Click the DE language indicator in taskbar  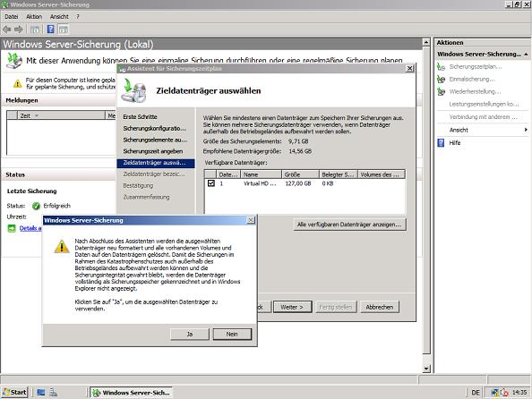pyautogui.click(x=476, y=393)
